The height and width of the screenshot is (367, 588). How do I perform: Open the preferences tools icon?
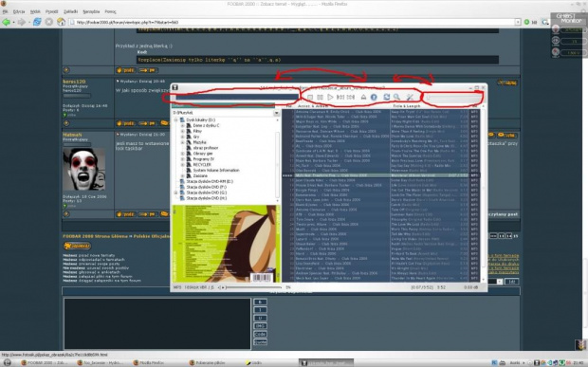(410, 97)
